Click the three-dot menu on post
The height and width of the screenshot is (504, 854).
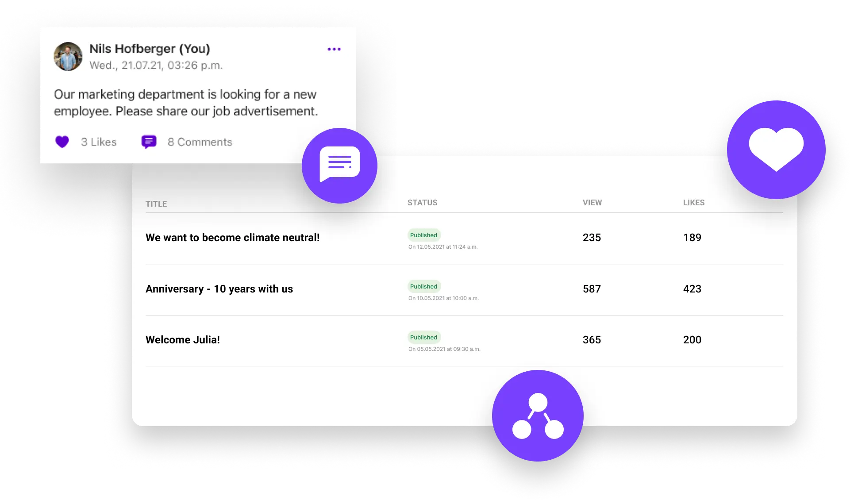pyautogui.click(x=334, y=49)
